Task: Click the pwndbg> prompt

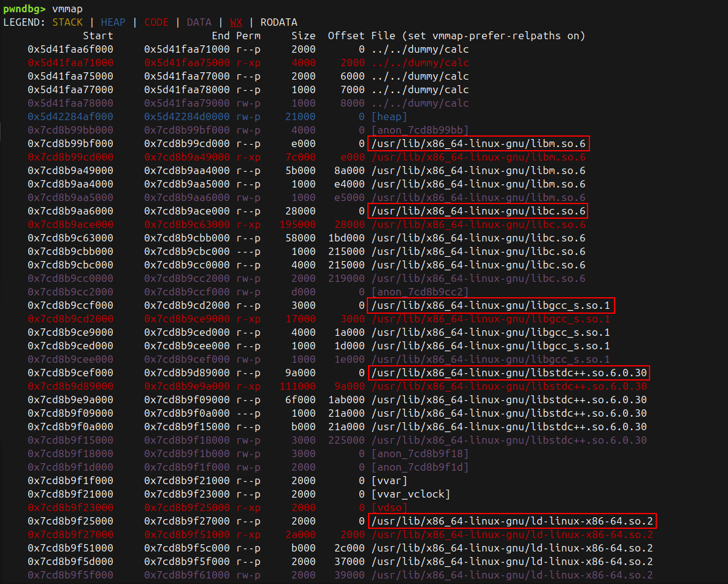Action: pyautogui.click(x=24, y=9)
